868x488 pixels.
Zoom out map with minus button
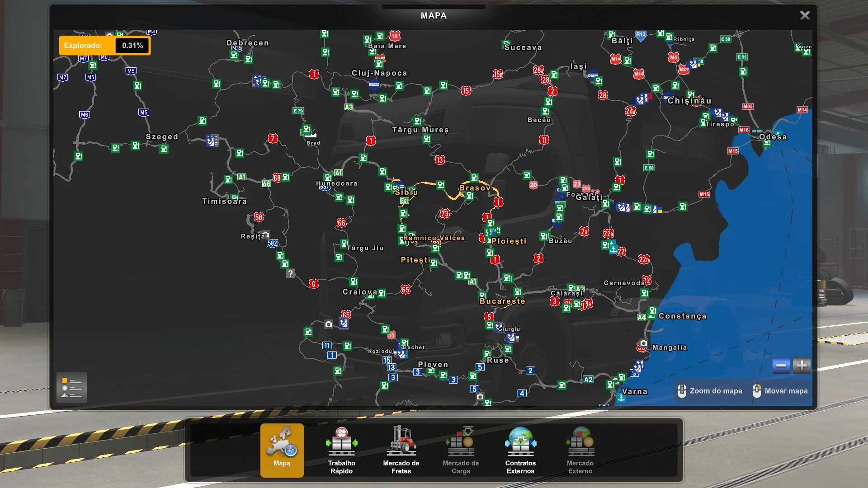coord(781,366)
